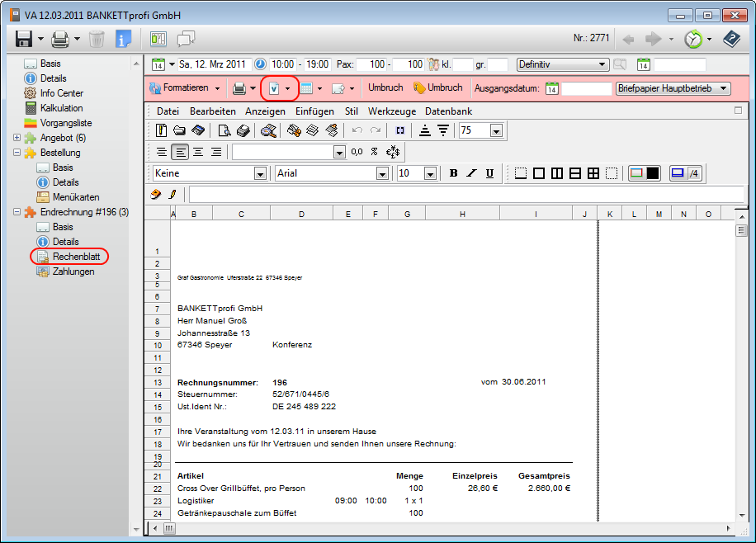756x543 pixels.
Task: Open the Bearbeiten menu
Action: point(212,111)
